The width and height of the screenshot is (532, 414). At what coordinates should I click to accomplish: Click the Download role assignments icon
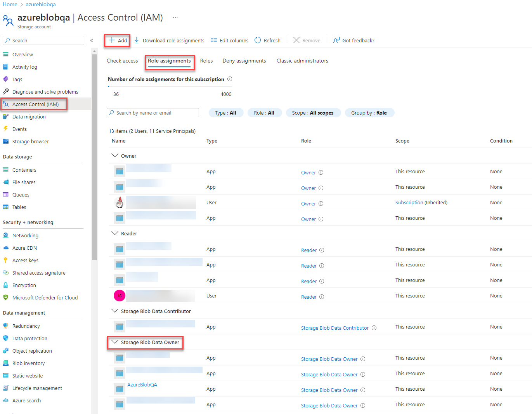[137, 40]
